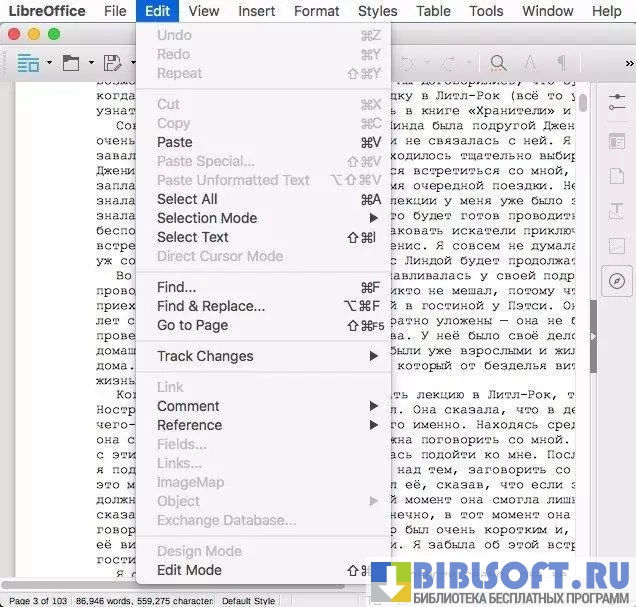Image resolution: width=636 pixels, height=607 pixels.
Task: Click the New document template icon
Action: (28, 63)
